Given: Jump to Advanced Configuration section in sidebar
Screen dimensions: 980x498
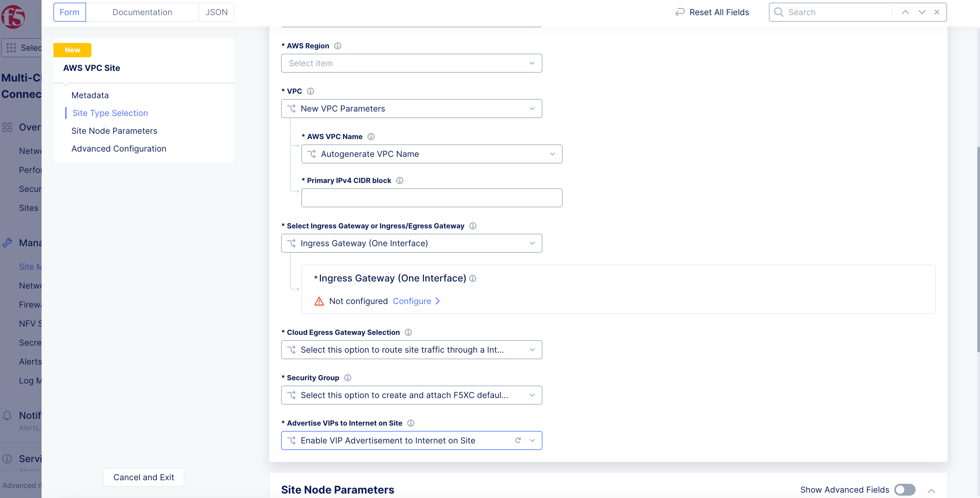Looking at the screenshot, I should pyautogui.click(x=119, y=149).
